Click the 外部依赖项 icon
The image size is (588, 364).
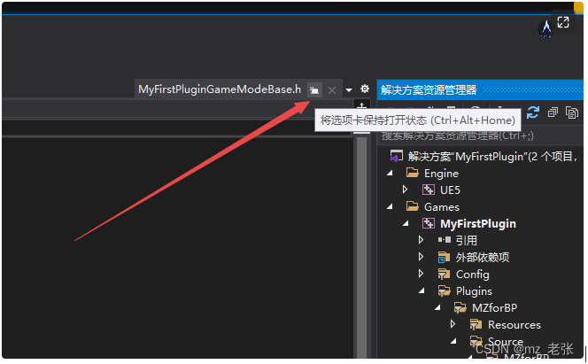coord(444,257)
